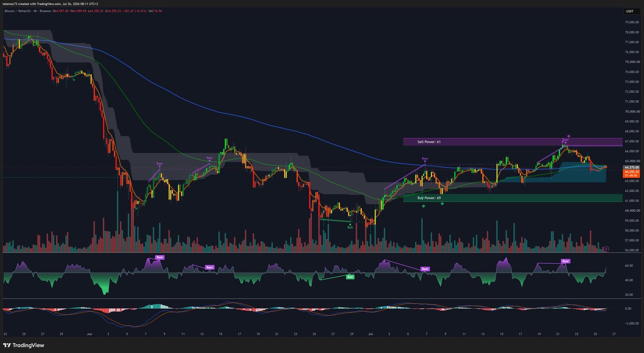Click the purple lightning bolt icon
This screenshot has width=644, height=353.
coord(606,249)
